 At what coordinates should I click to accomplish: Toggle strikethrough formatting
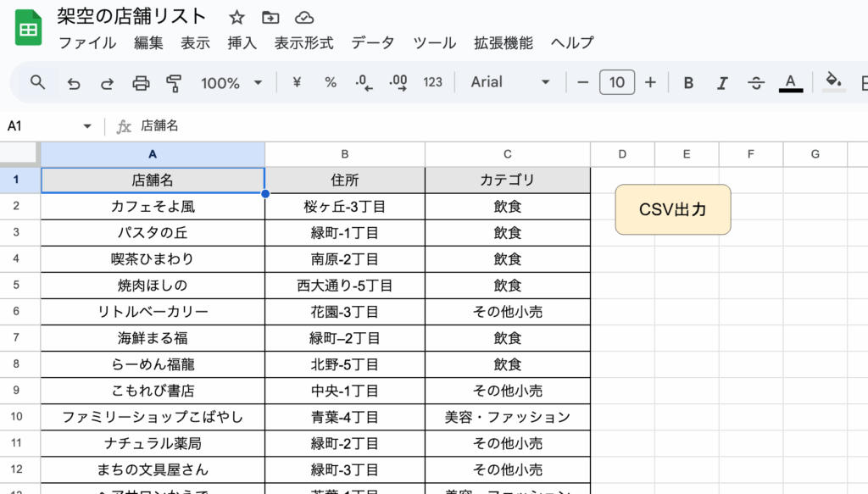755,82
